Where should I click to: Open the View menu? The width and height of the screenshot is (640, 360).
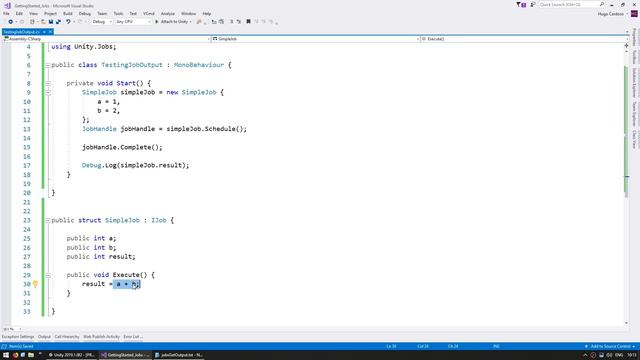click(x=33, y=13)
